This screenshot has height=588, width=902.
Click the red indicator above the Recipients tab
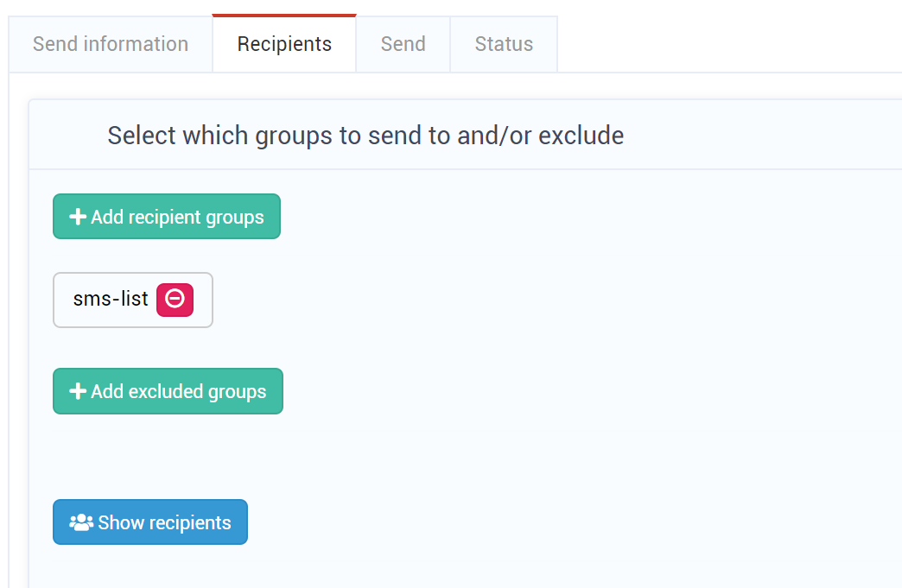pos(284,16)
